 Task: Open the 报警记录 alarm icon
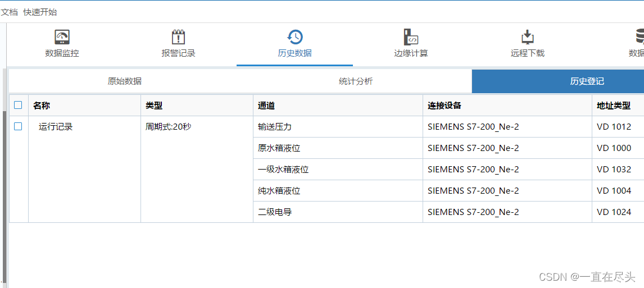[x=178, y=37]
